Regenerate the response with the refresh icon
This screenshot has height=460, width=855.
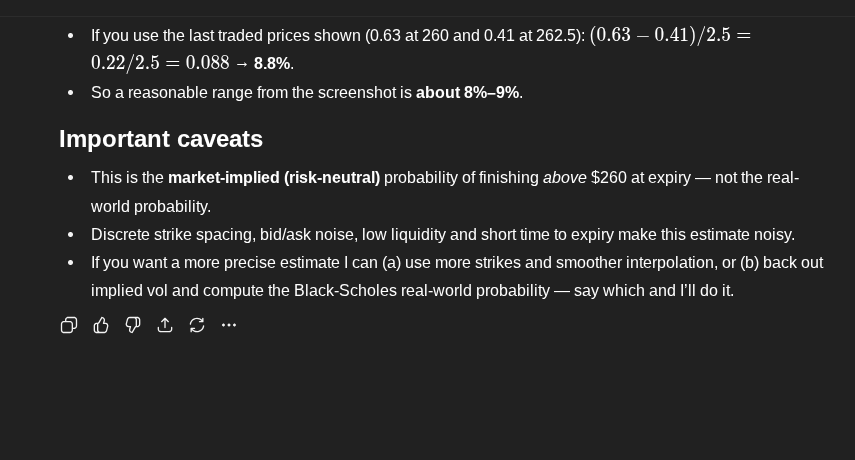[x=197, y=325]
